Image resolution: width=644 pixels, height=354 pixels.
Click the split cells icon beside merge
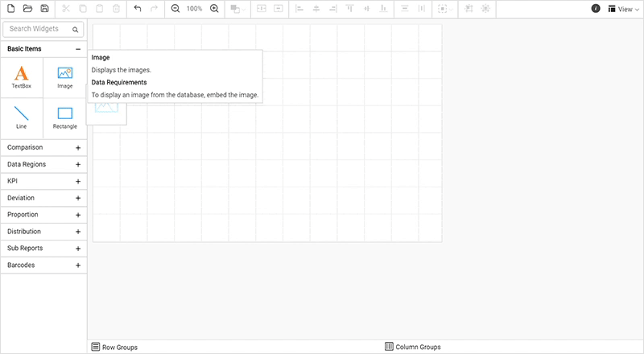pyautogui.click(x=278, y=9)
